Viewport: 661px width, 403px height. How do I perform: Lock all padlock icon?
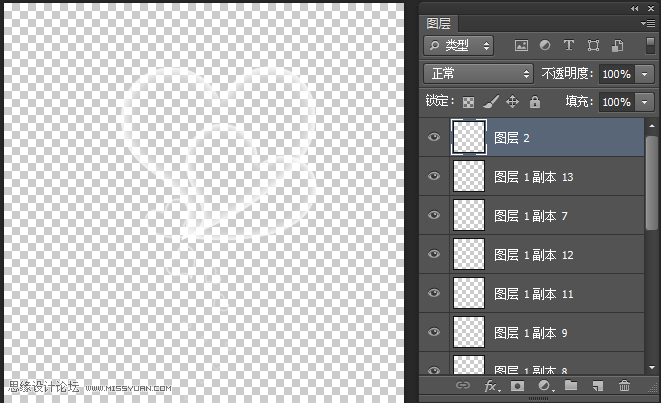(535, 102)
